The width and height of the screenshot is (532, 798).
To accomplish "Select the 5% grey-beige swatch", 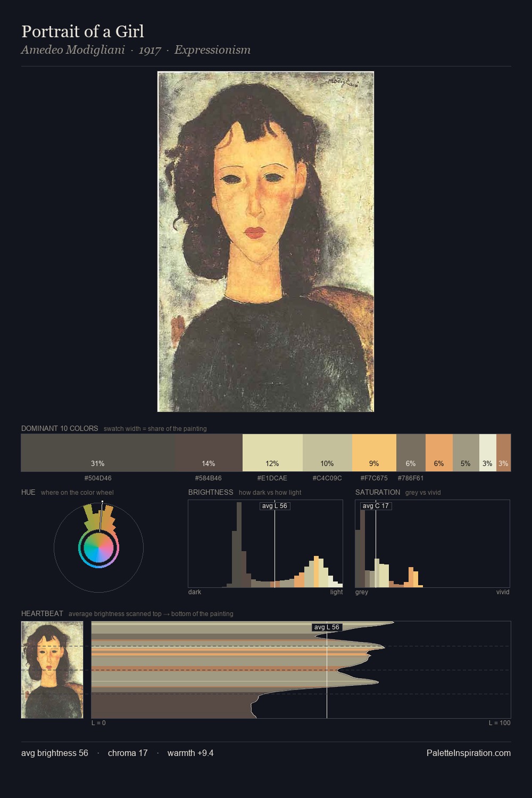I will point(466,453).
